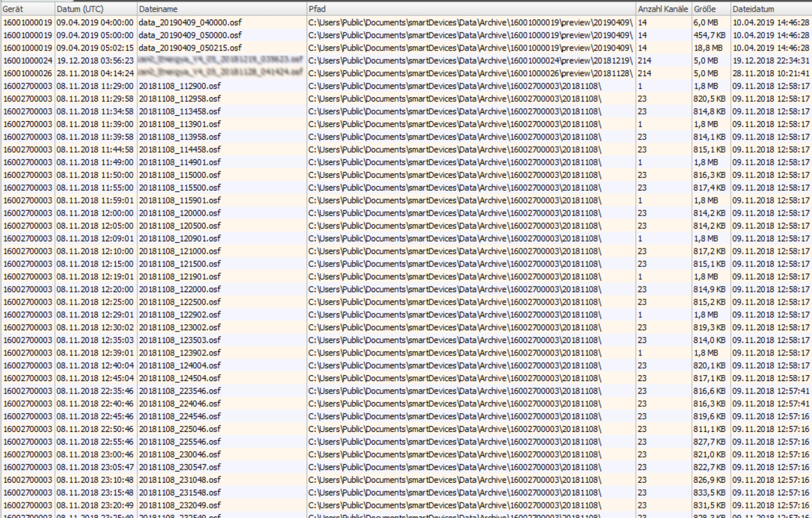The height and width of the screenshot is (518, 812).
Task: Select file 20181108_115901.osf
Action: coord(180,200)
